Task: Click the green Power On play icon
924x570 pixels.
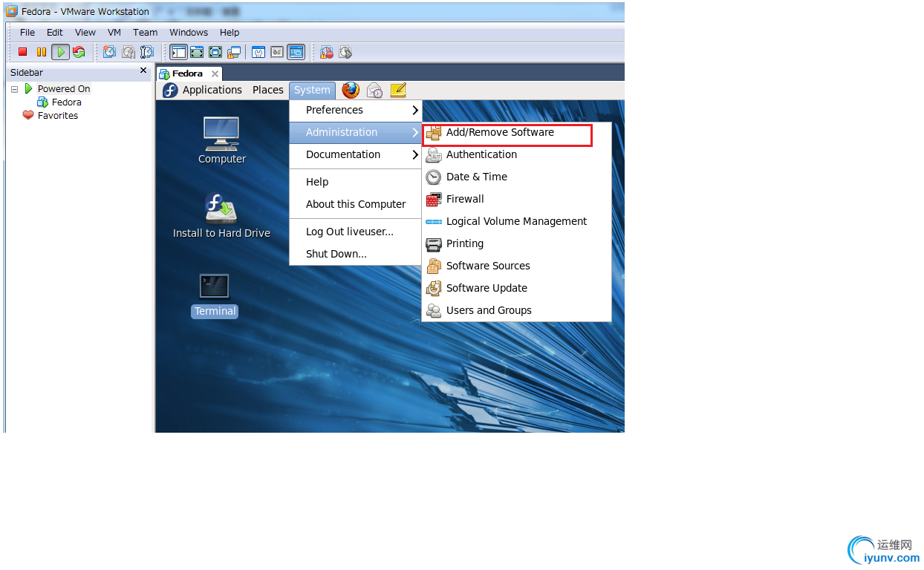Action: pyautogui.click(x=60, y=52)
